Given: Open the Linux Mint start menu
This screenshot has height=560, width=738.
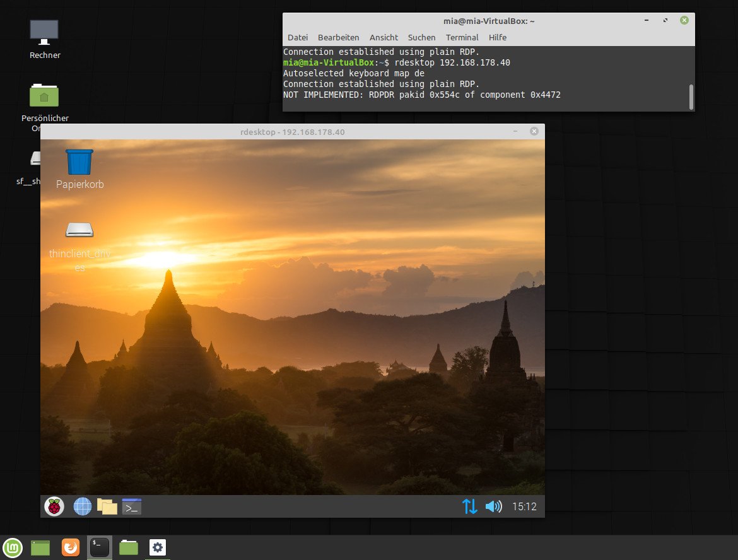Looking at the screenshot, I should [x=13, y=548].
